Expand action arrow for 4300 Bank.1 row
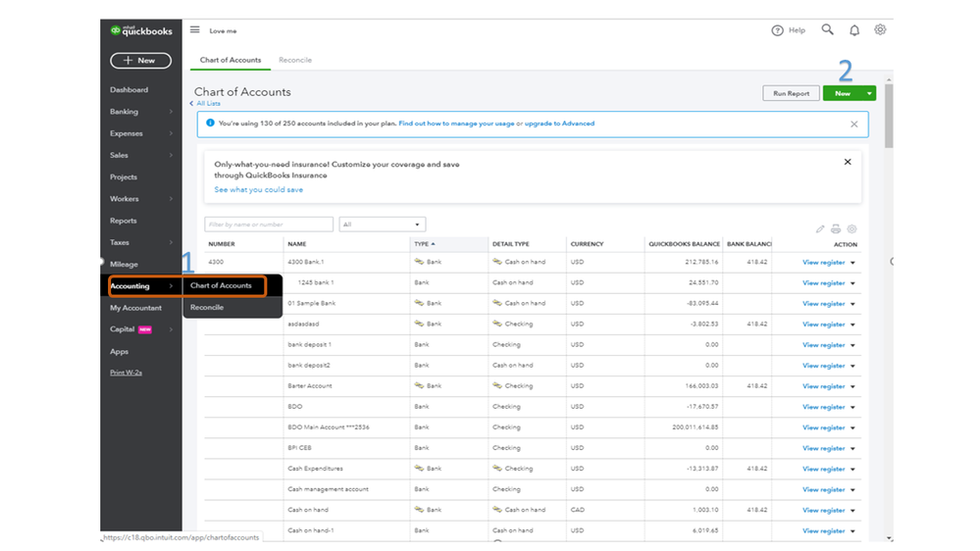Image resolution: width=980 pixels, height=551 pixels. (852, 263)
